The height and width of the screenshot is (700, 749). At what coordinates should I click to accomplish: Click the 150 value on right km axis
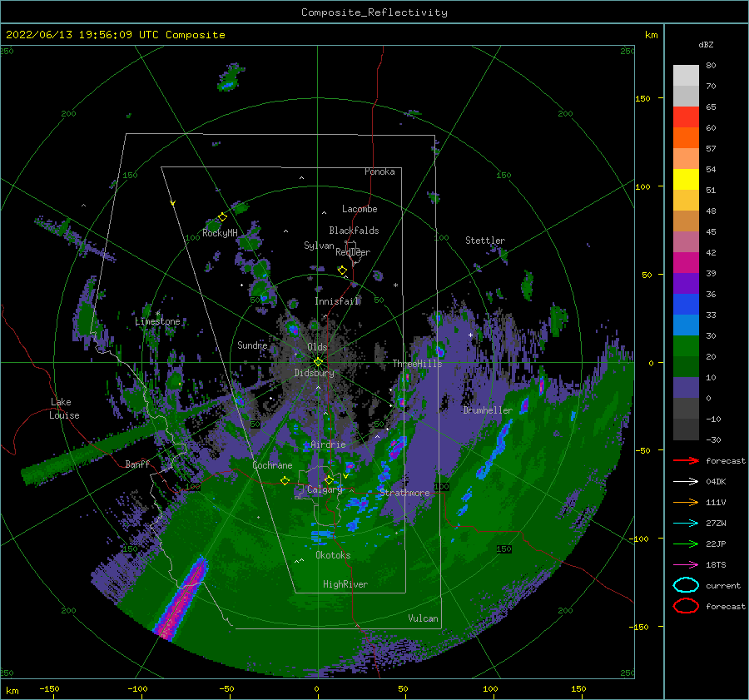point(642,98)
